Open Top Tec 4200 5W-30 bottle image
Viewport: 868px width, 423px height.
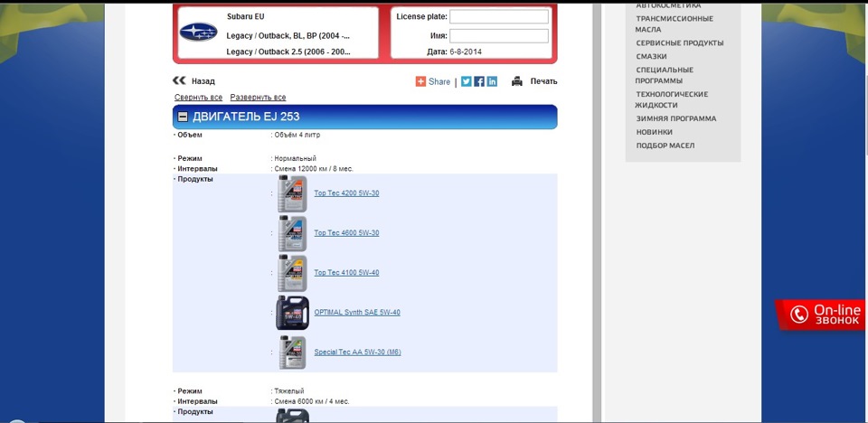(292, 193)
